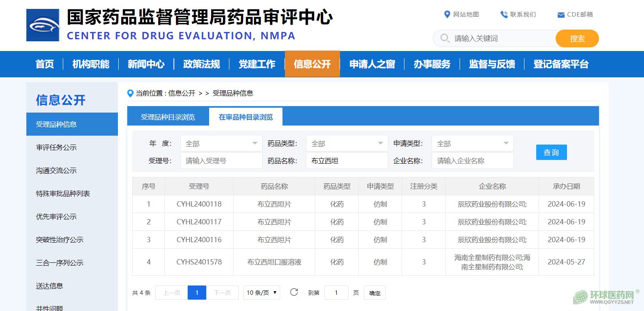Click the site map pin icon

[x=447, y=15]
